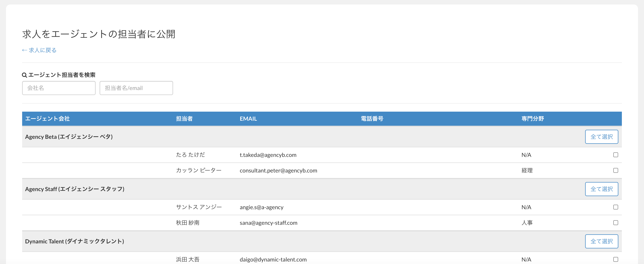Image resolution: width=644 pixels, height=264 pixels.
Task: Select all Dynamic Talent consultants
Action: 601,241
